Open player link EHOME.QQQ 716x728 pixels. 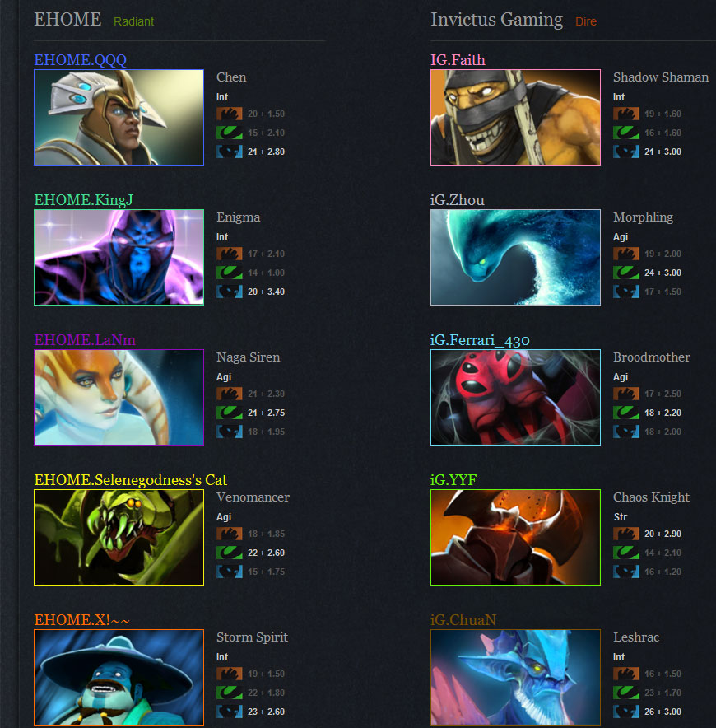(81, 60)
